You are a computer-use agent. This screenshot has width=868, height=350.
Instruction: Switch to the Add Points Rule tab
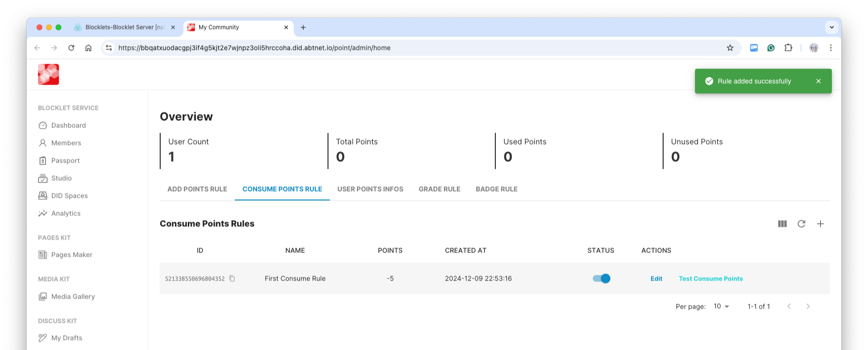(x=197, y=189)
